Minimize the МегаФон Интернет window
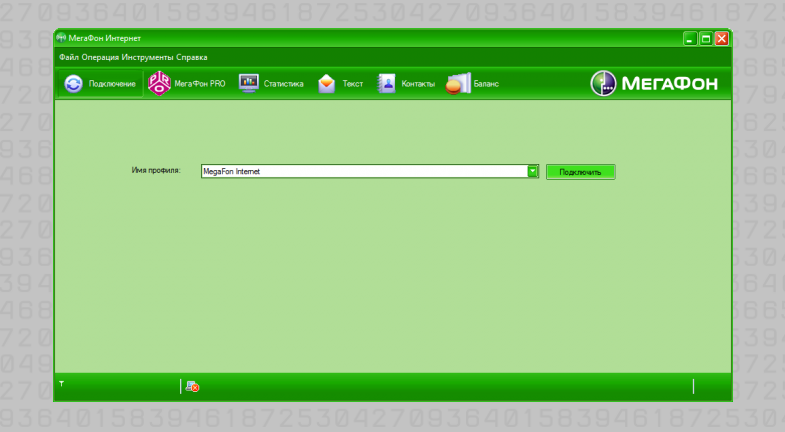This screenshot has height=432, width=785. (690, 39)
